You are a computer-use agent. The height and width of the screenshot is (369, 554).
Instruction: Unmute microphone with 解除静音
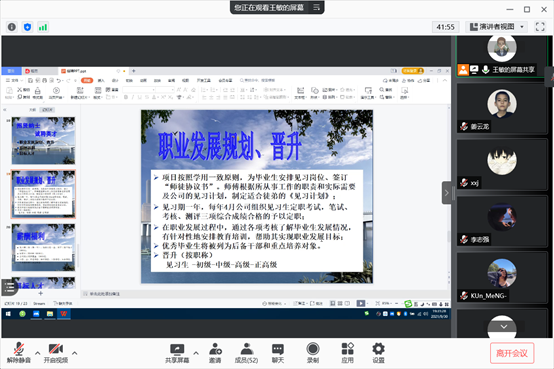coord(19,353)
